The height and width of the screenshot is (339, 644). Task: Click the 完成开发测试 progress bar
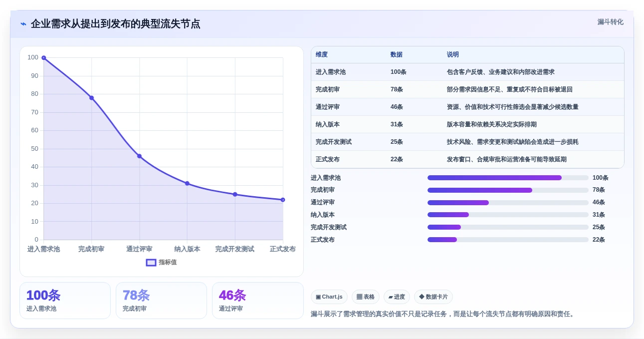point(508,227)
